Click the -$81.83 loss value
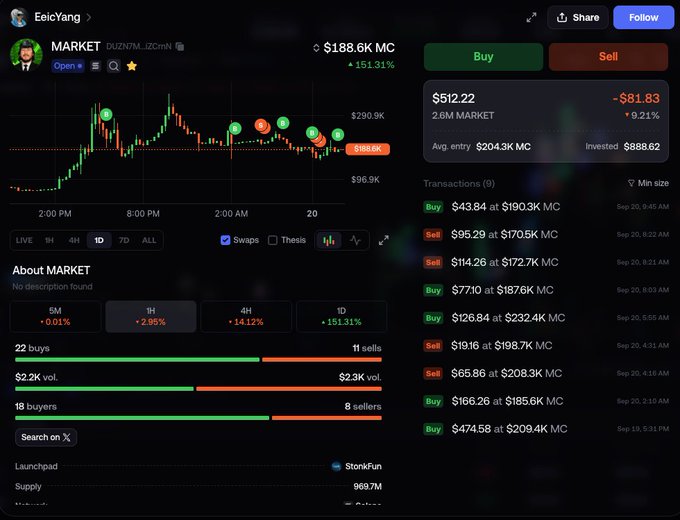The image size is (680, 520). tap(636, 98)
